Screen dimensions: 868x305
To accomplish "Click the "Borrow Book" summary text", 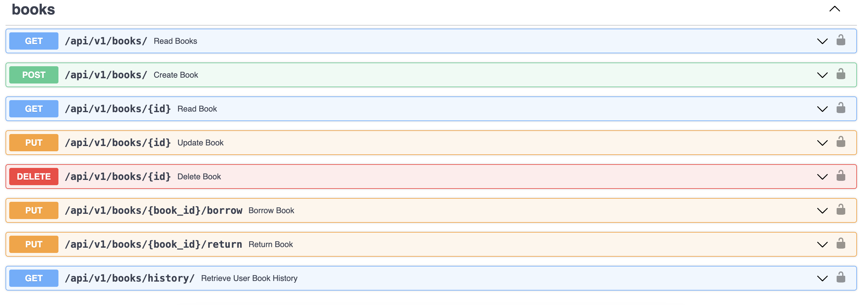I will click(x=271, y=210).
